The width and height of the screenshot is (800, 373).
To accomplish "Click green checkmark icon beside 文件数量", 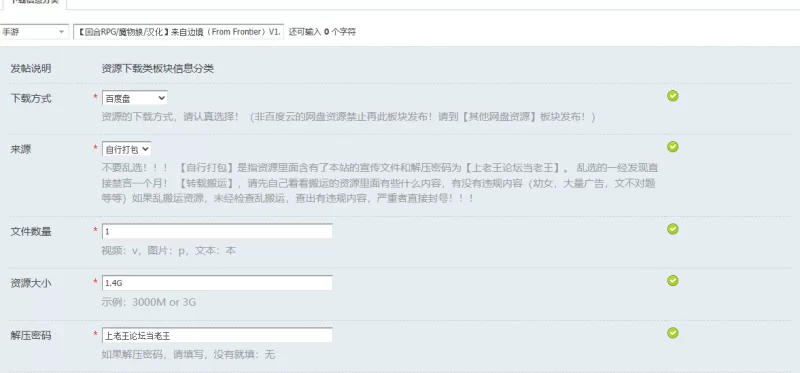I will [673, 229].
